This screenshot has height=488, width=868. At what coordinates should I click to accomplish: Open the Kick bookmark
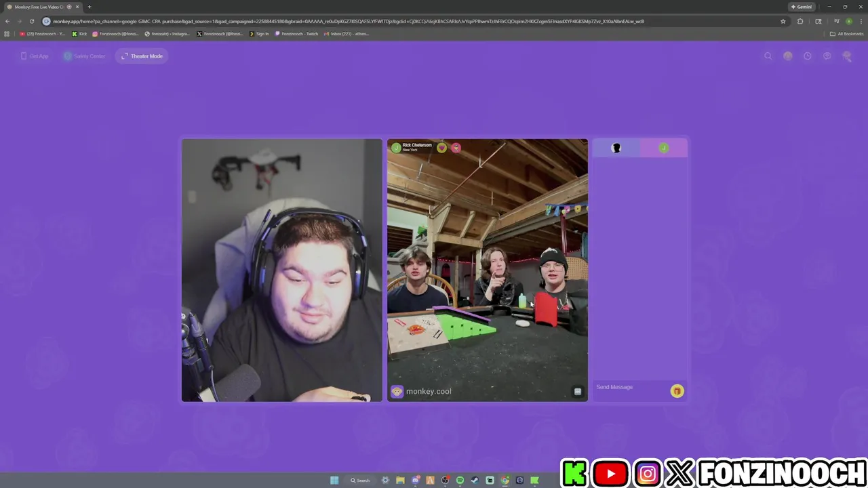click(79, 34)
